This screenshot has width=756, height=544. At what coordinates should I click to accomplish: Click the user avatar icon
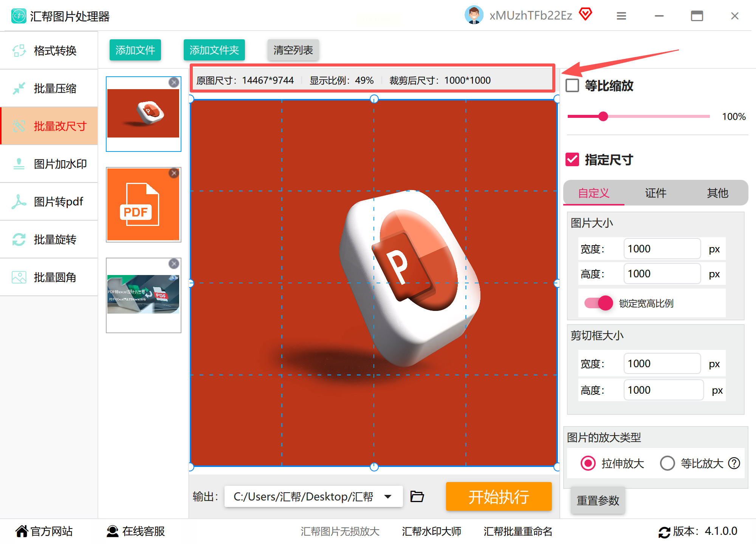click(x=474, y=15)
